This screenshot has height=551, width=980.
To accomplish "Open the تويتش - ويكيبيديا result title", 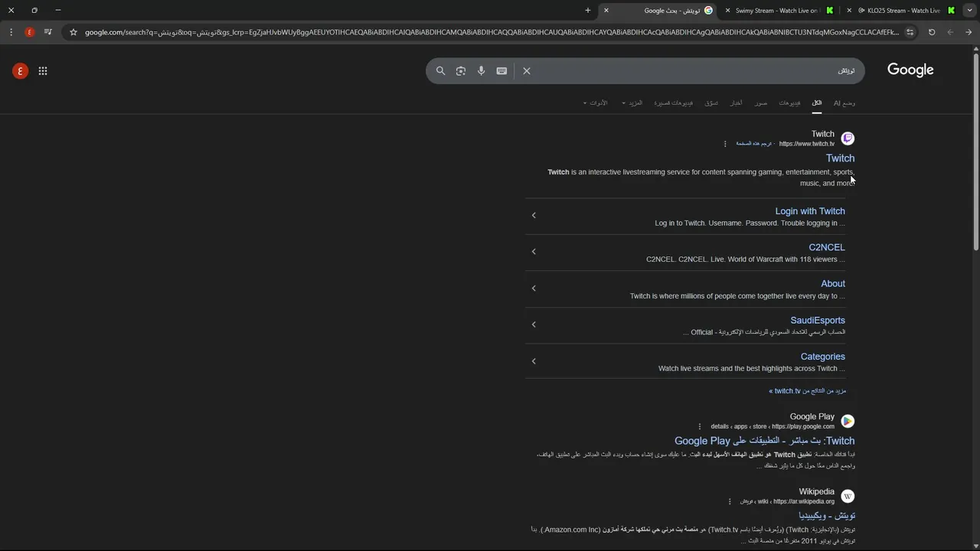I will [827, 516].
